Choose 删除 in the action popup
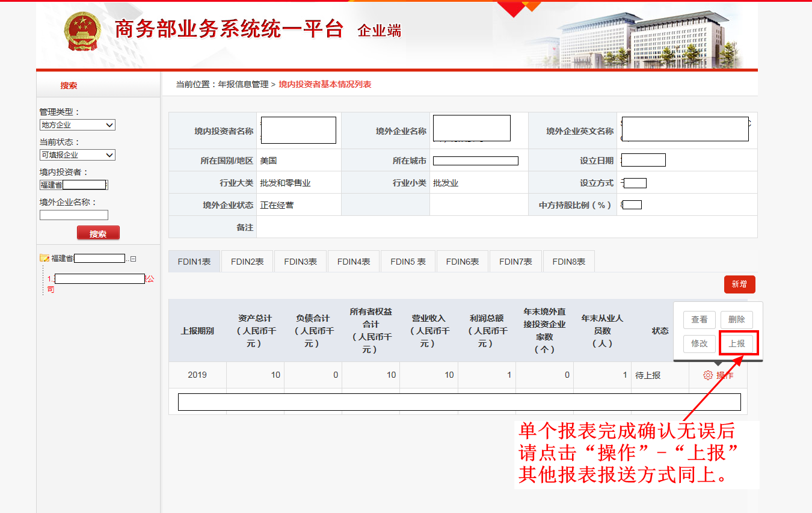 pos(736,320)
